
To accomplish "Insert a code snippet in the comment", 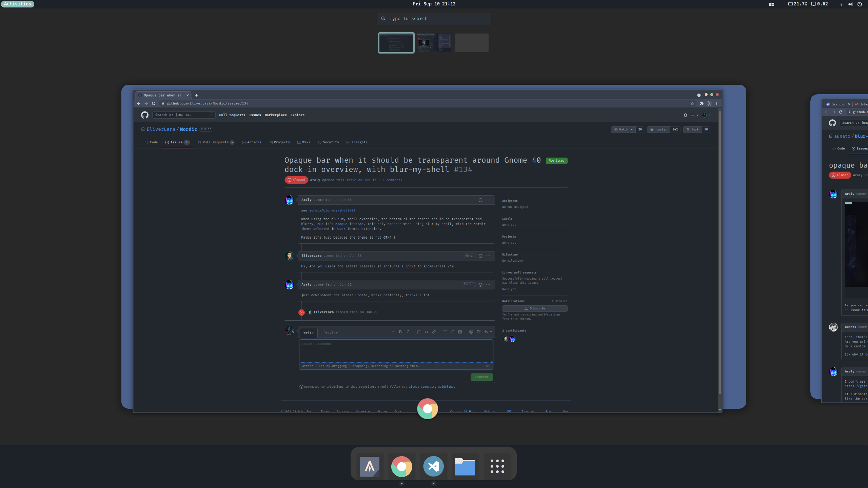I will click(427, 332).
